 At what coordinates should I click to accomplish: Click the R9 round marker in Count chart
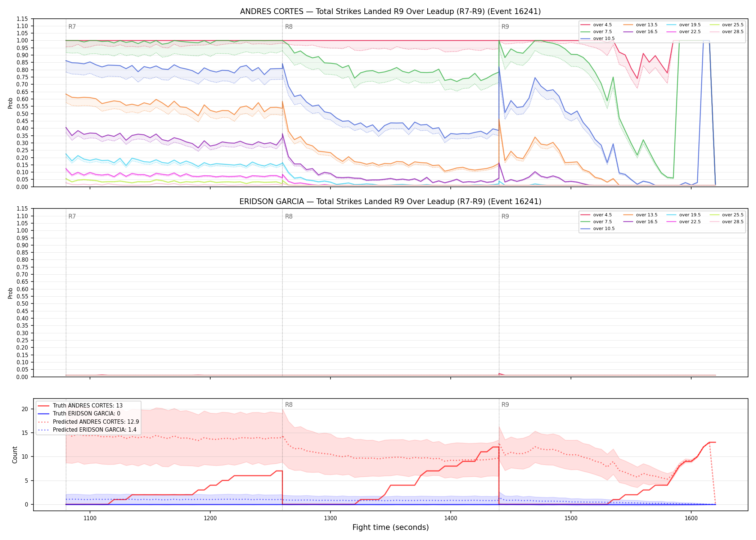[x=505, y=405]
